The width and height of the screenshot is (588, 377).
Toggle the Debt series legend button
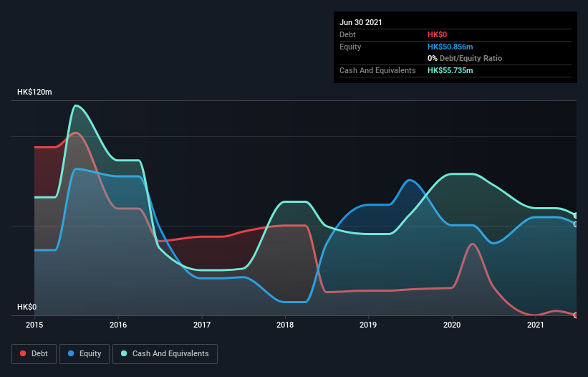coord(34,354)
